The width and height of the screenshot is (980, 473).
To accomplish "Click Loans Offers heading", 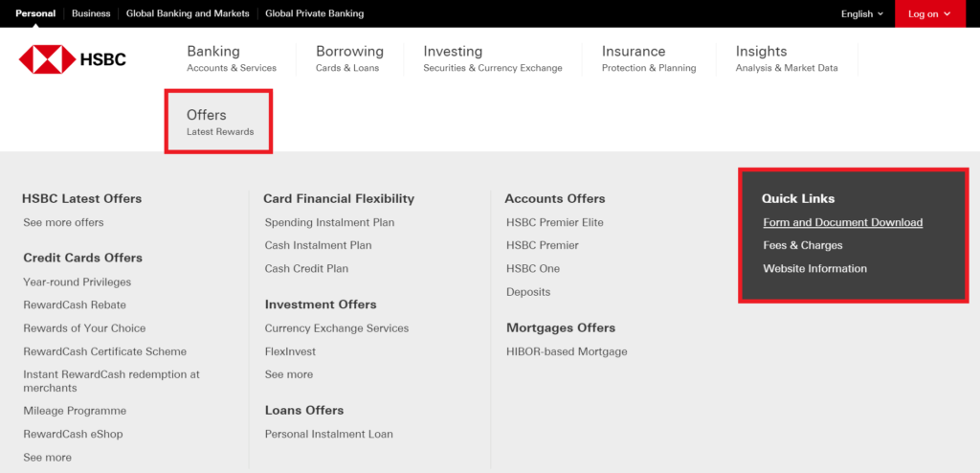I will pyautogui.click(x=304, y=411).
